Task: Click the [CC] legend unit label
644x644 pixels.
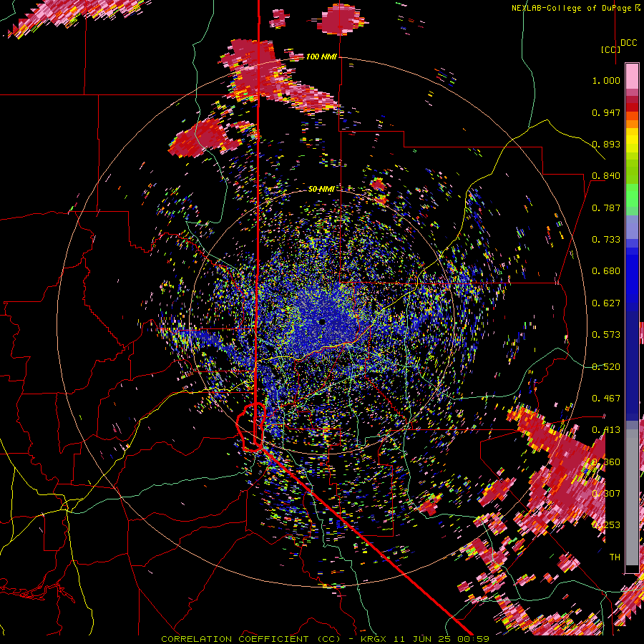Action: 610,49
